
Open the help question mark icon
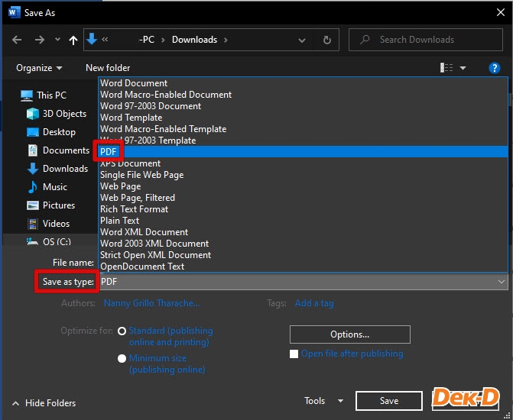tap(494, 68)
